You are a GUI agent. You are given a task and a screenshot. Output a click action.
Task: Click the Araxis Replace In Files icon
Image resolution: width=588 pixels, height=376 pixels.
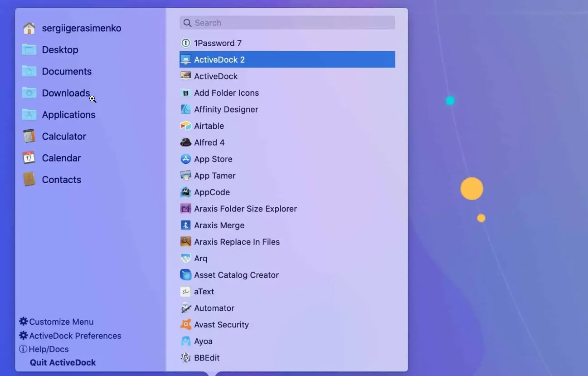pyautogui.click(x=185, y=242)
